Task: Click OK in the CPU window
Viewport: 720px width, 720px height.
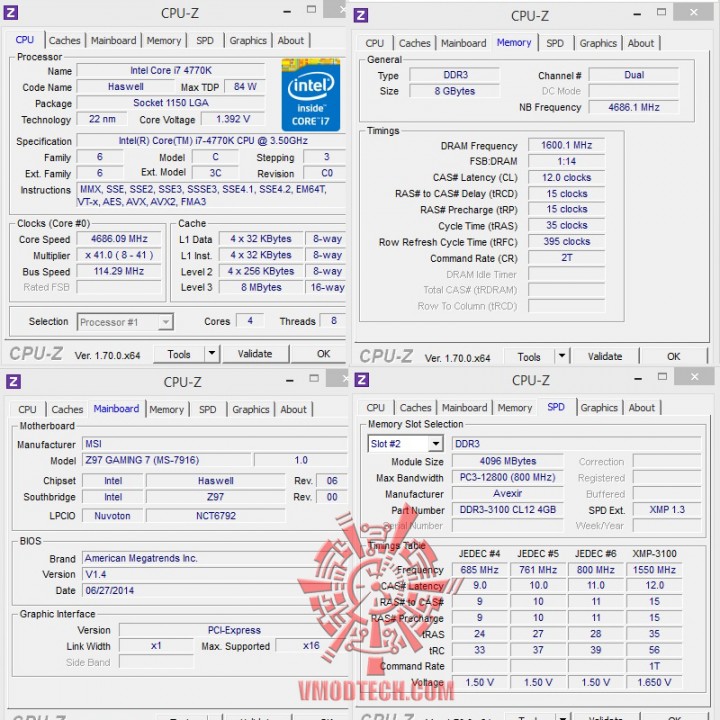Action: click(x=323, y=354)
